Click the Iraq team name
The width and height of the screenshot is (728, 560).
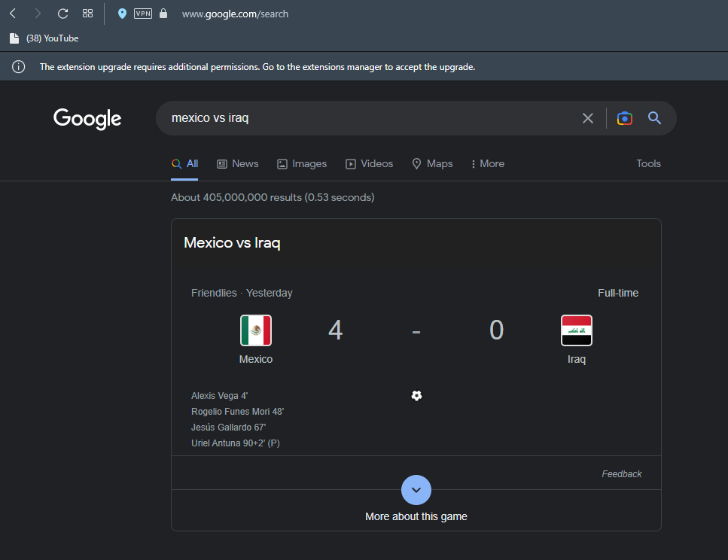(577, 359)
